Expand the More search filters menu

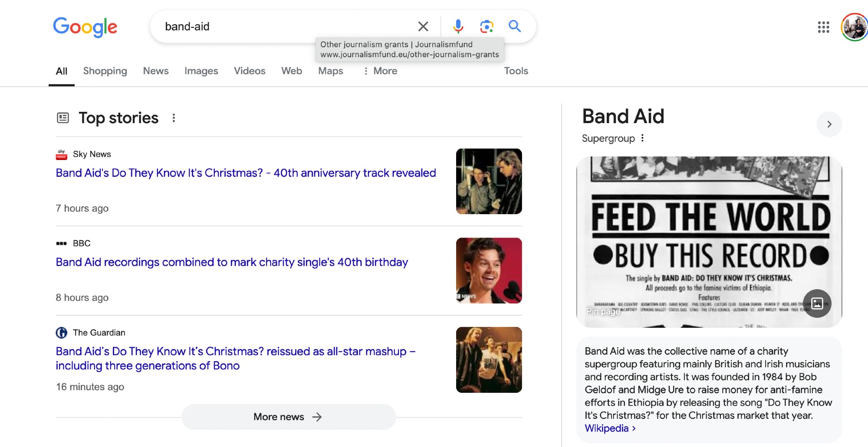coord(380,71)
